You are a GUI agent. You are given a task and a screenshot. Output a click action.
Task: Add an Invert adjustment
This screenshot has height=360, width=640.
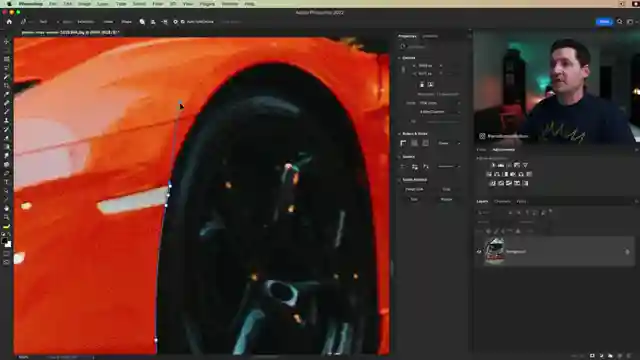[x=493, y=183]
